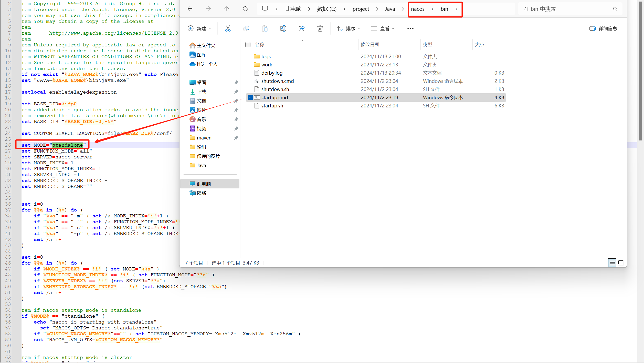Switch to large thumbnails view icon
Viewport: 644px width, 363px height.
coord(621,263)
